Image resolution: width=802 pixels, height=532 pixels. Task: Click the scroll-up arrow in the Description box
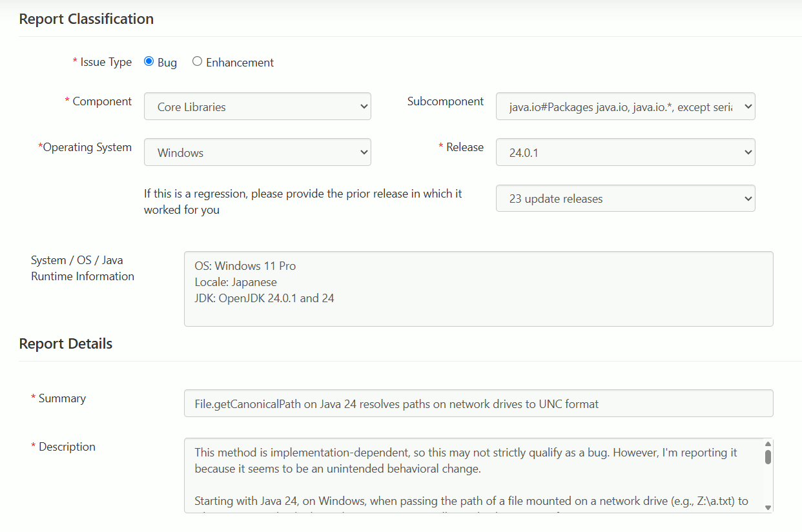[768, 444]
